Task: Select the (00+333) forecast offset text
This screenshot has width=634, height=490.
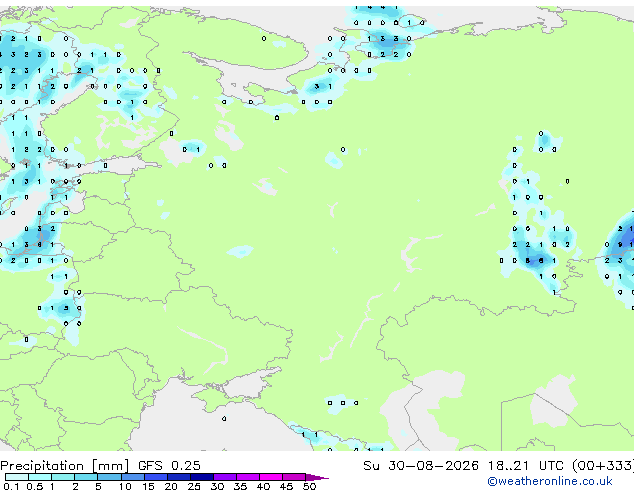Action: click(603, 466)
